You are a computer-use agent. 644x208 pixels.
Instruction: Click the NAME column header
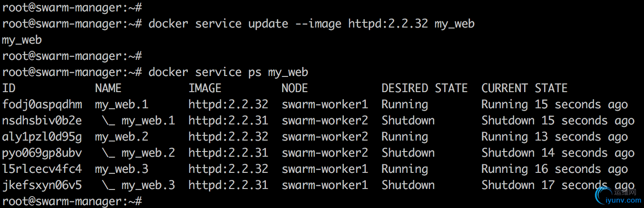(108, 88)
